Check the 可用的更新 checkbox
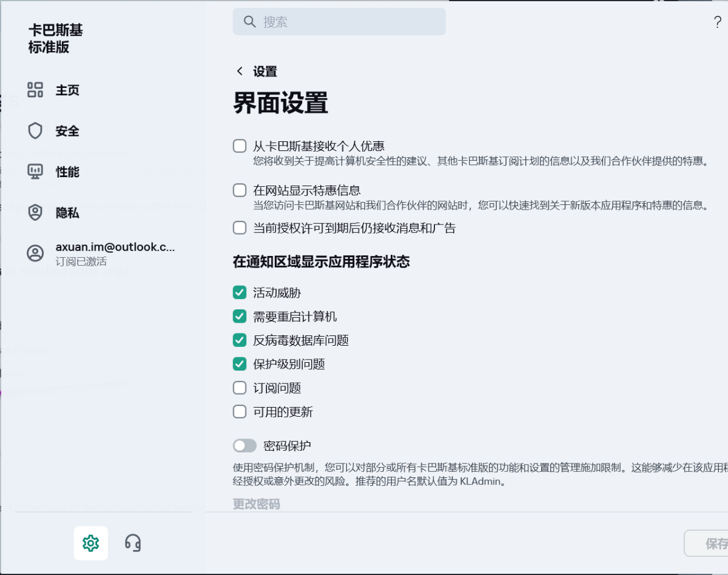 click(240, 412)
